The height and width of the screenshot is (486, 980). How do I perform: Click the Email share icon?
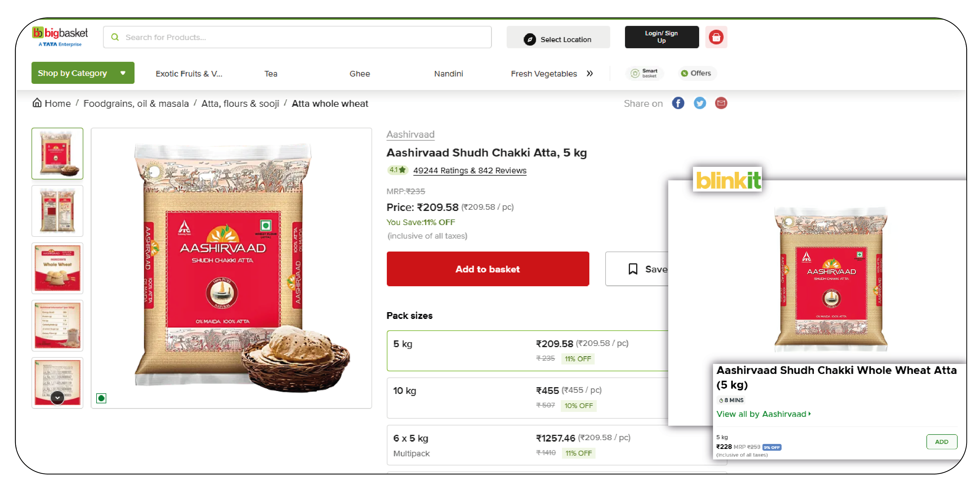pyautogui.click(x=721, y=103)
